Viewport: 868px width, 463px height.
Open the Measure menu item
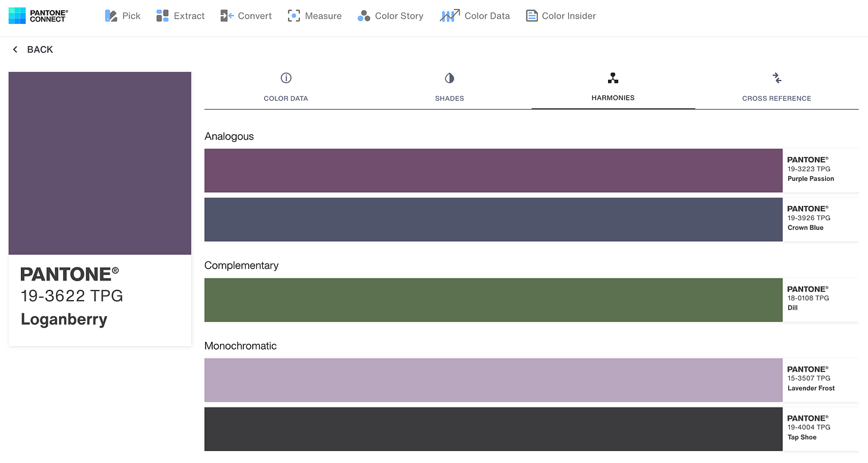[315, 16]
